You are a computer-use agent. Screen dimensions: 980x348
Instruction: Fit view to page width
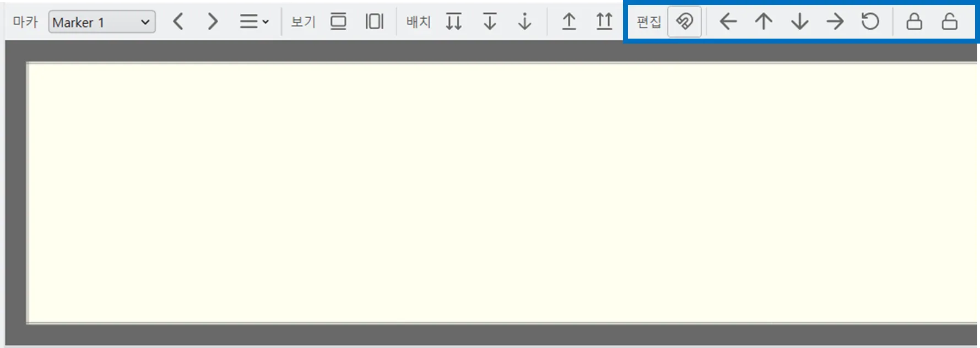[375, 22]
